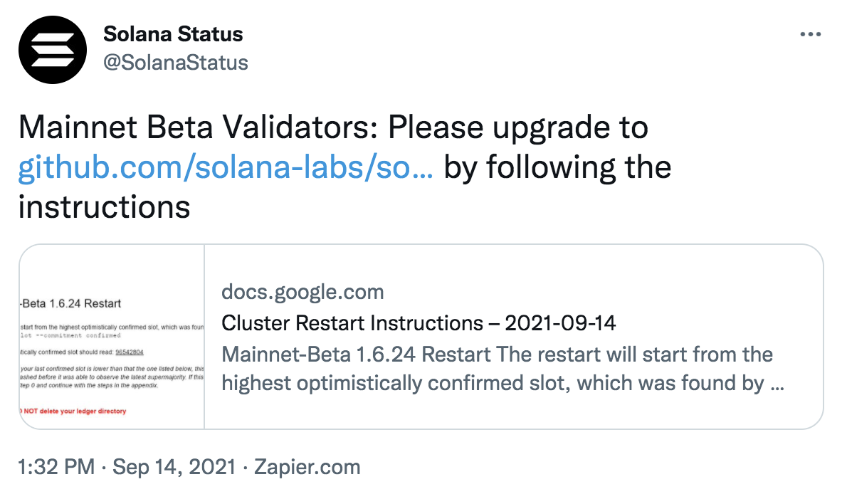Viewport: 847px width, 504px height.
Task: Click the link card preview thumbnail image
Action: 112,337
